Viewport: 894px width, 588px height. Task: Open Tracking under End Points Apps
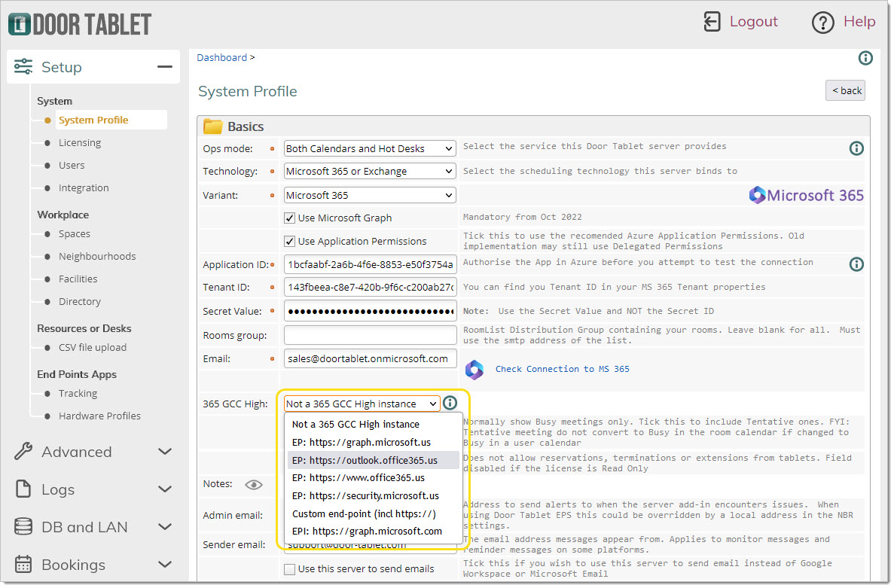(x=78, y=393)
